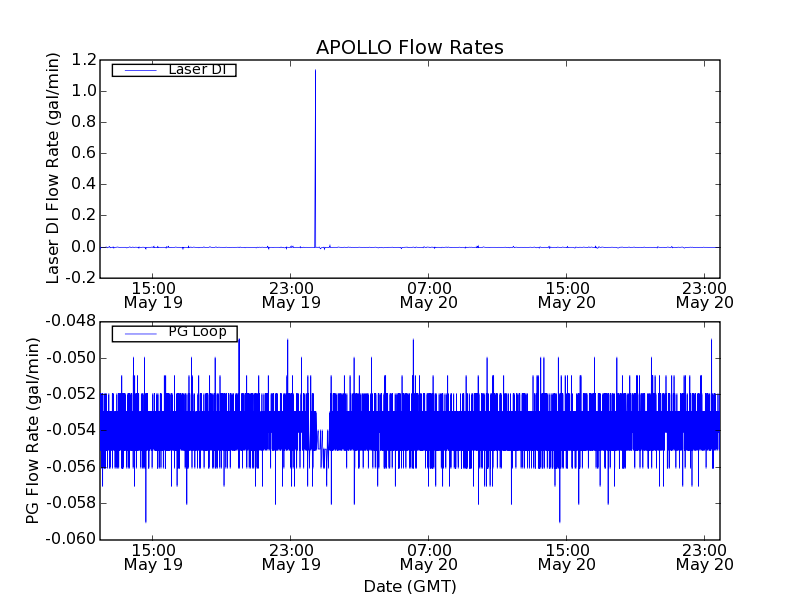This screenshot has width=800, height=600.
Task: Select the PG Loop legend label
Action: [196, 332]
